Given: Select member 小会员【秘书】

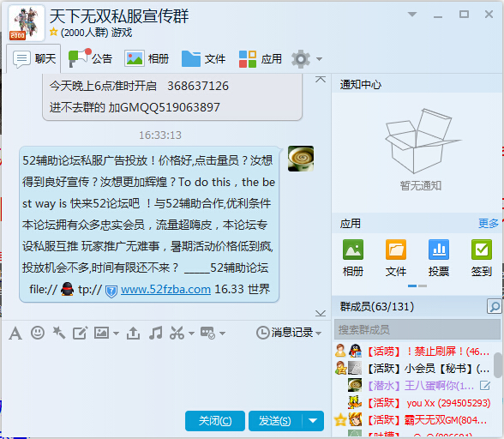Looking at the screenshot, I should coord(412,368).
